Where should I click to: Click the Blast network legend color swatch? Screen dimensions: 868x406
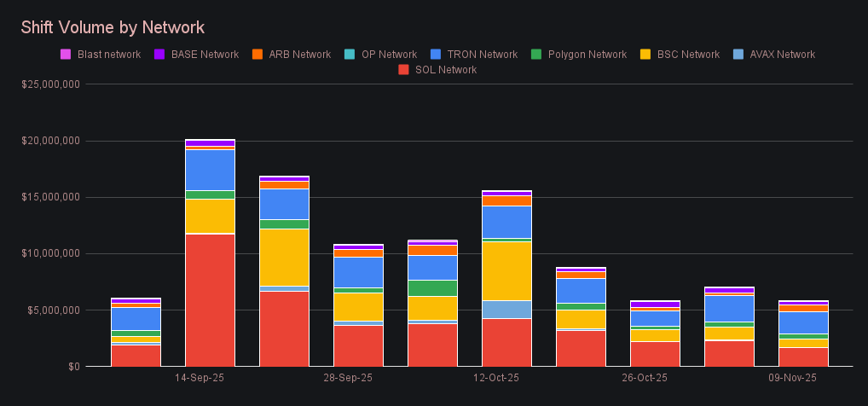[65, 55]
